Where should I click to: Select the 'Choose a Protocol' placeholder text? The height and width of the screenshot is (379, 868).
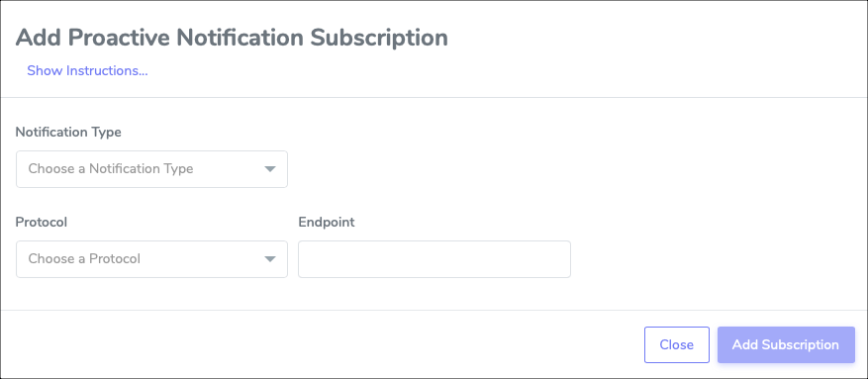pyautogui.click(x=84, y=259)
